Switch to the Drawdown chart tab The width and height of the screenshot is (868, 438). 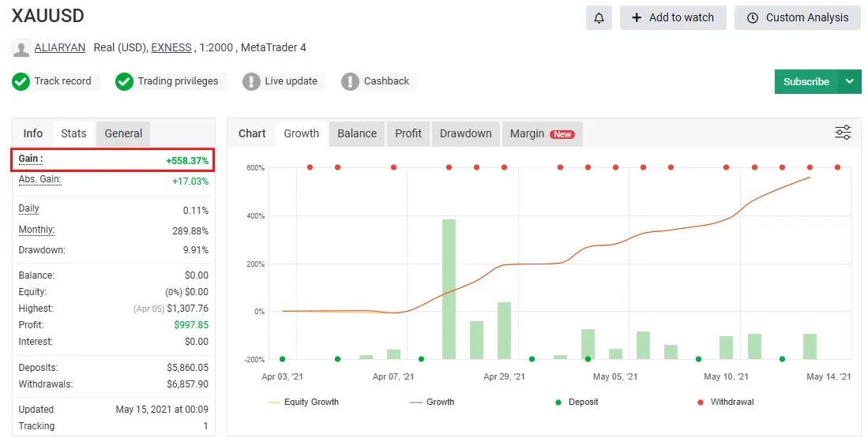465,133
